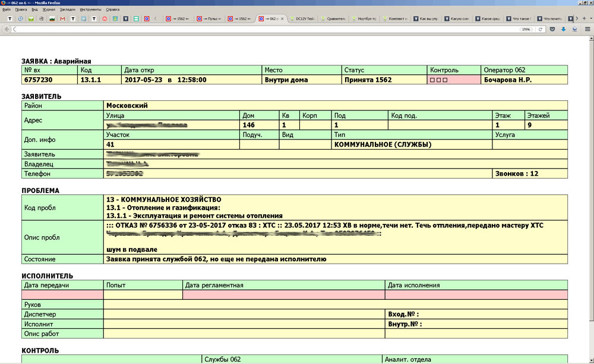Screen dimensions: 594x364
Task: Switch to the DC12V Tesla tab
Action: coord(302,18)
